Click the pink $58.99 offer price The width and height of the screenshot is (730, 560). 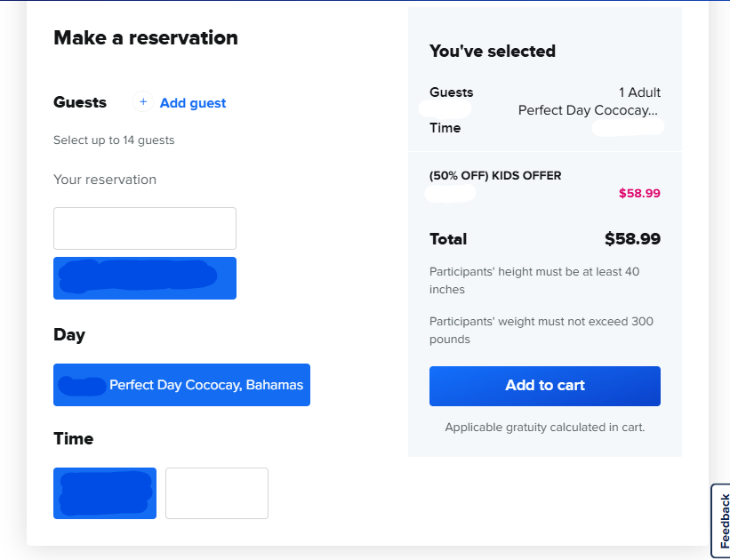[639, 193]
